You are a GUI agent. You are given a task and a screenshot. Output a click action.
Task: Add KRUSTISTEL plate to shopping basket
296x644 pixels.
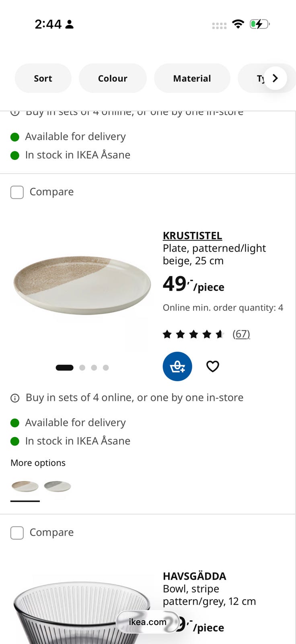[x=177, y=366]
